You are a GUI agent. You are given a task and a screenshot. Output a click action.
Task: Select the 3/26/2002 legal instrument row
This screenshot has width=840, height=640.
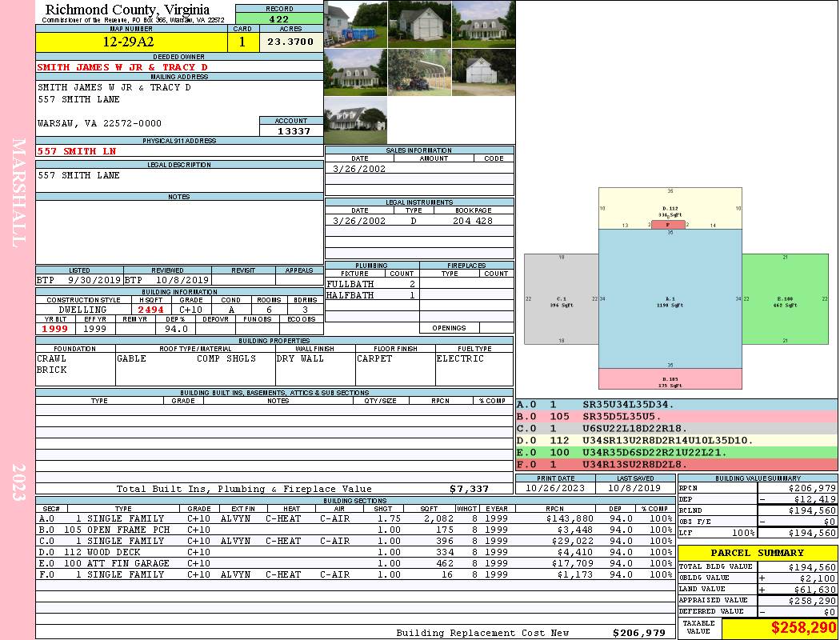419,221
